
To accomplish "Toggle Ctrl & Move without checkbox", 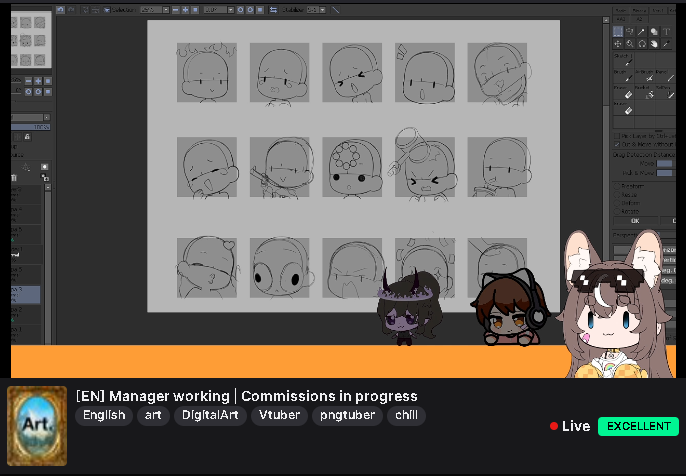I will click(x=617, y=144).
